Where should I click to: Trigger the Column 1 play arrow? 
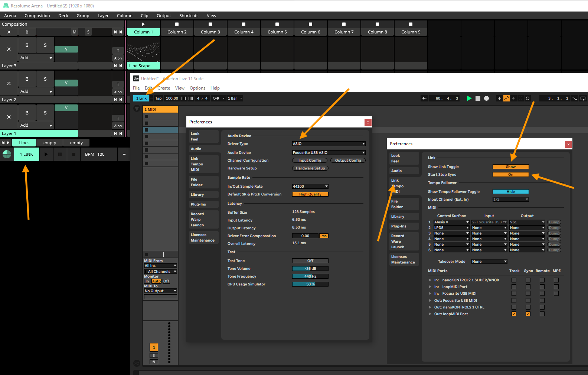(143, 24)
